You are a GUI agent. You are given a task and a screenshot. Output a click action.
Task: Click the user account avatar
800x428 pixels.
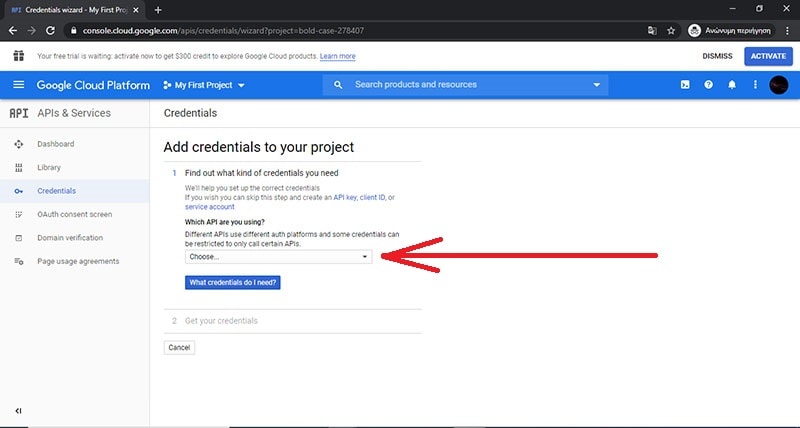pyautogui.click(x=779, y=85)
